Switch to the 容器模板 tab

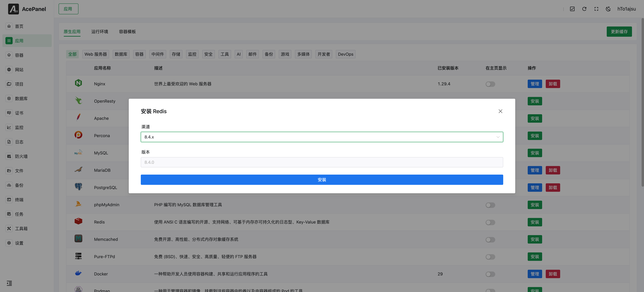[127, 32]
